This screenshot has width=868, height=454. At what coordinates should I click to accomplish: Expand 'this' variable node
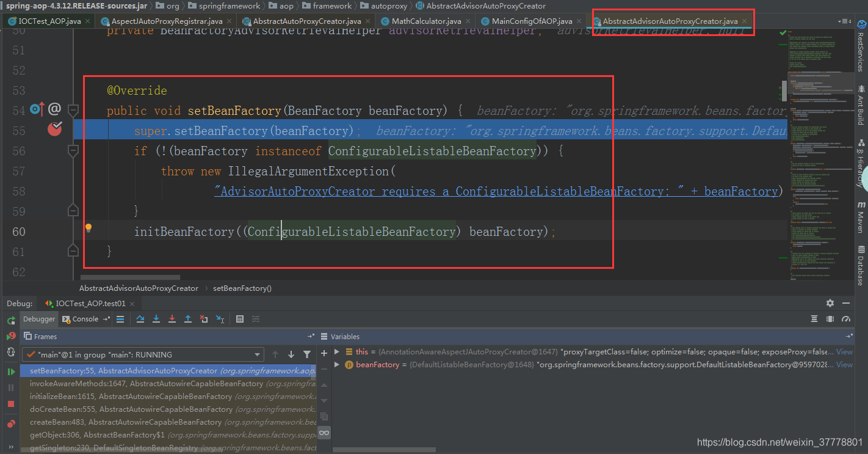tap(336, 352)
